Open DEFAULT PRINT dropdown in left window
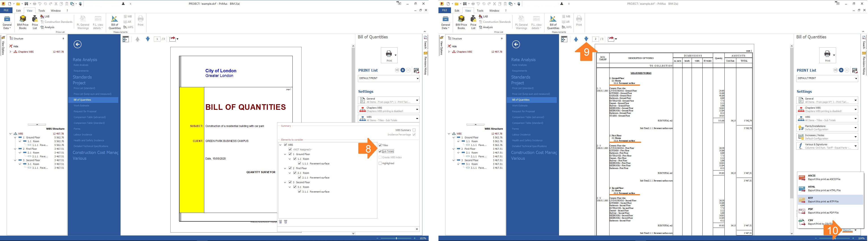868x241 pixels. pyautogui.click(x=389, y=78)
